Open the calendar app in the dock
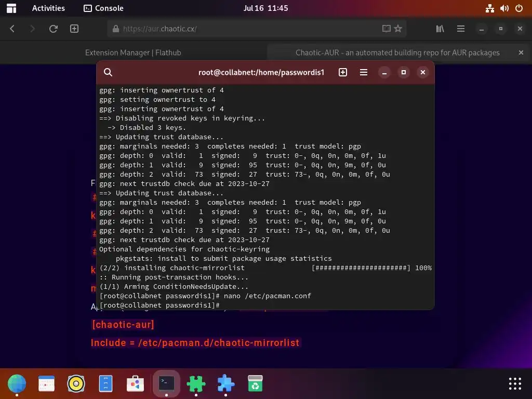 (x=46, y=384)
